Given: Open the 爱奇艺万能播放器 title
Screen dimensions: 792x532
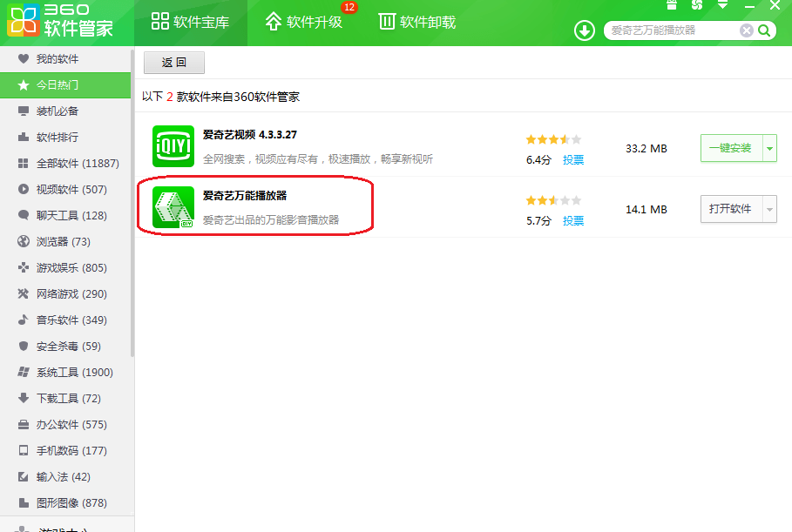Looking at the screenshot, I should pos(245,195).
